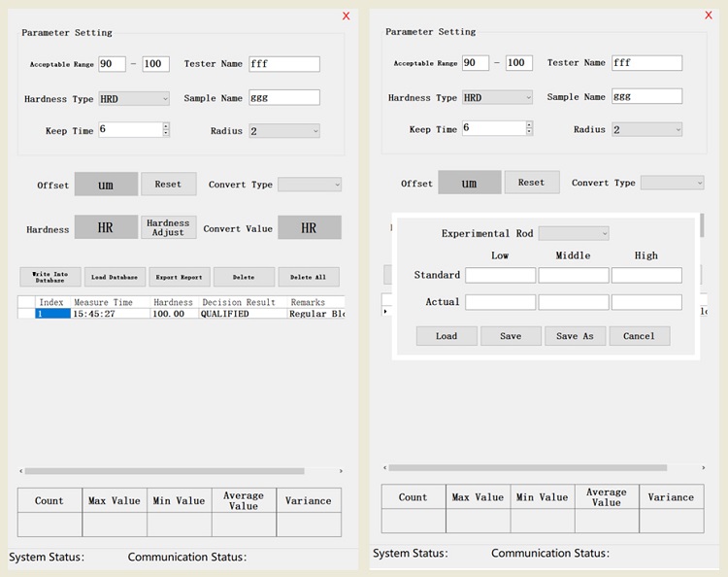728x577 pixels.
Task: Click Tester Name field in left window
Action: (284, 64)
